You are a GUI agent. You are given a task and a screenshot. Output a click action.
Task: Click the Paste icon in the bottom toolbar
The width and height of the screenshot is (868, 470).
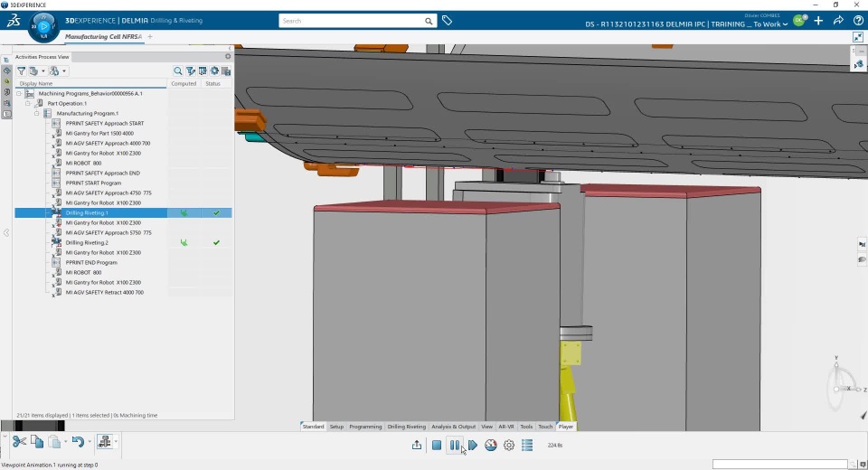54,442
